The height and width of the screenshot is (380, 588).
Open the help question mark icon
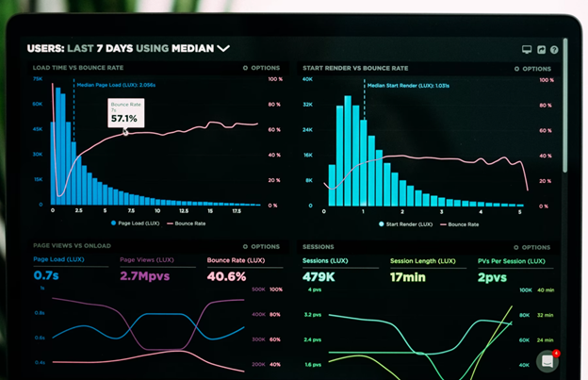(554, 50)
